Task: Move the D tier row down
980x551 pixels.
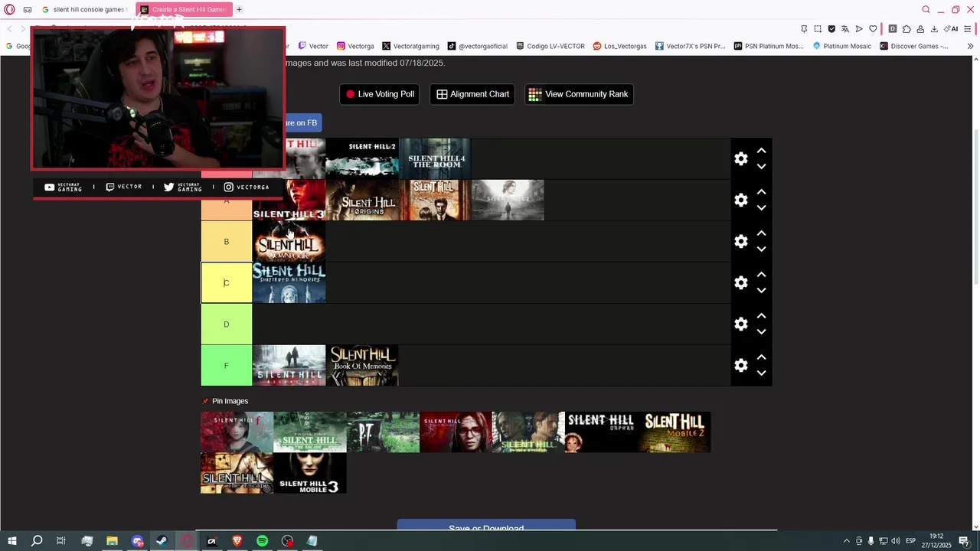Action: pyautogui.click(x=761, y=331)
